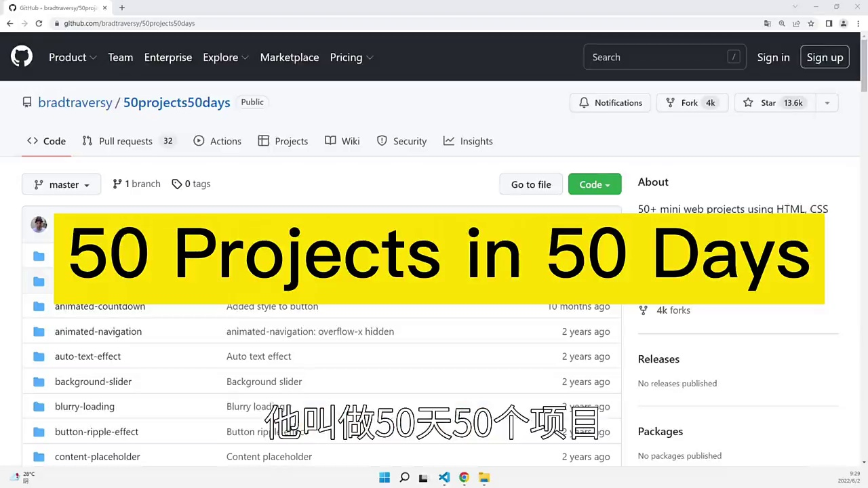Open Visual Studio Code from taskbar
868x488 pixels.
pos(443,477)
